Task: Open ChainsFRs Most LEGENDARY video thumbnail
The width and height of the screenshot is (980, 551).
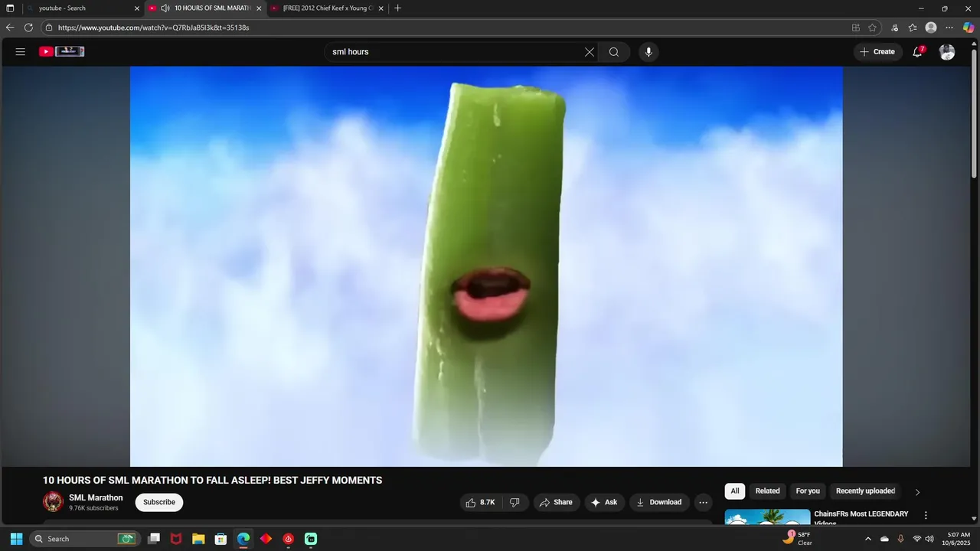Action: 767,517
